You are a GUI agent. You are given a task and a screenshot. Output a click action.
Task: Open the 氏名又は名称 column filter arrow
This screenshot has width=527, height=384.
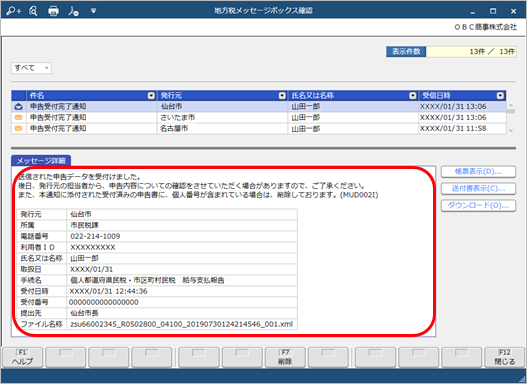click(413, 96)
